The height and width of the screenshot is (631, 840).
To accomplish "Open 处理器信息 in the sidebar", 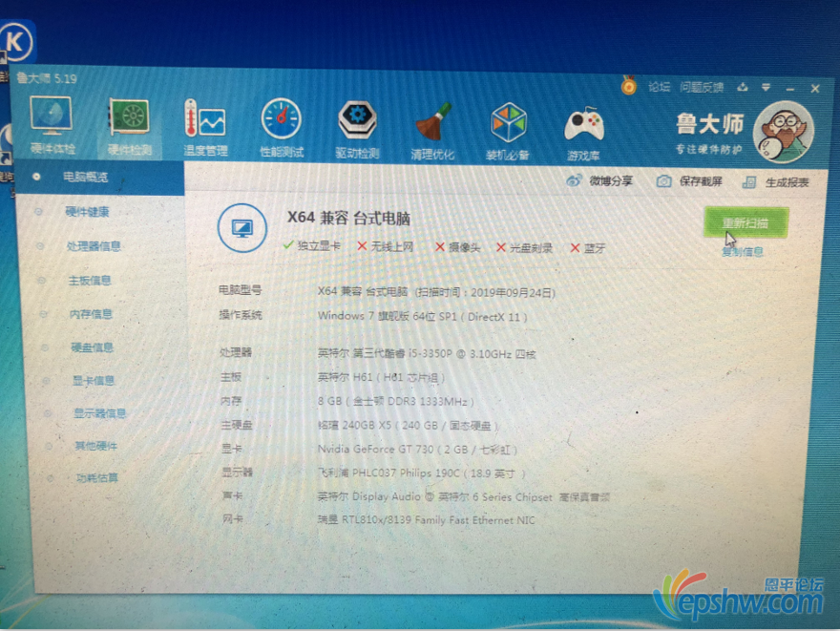I will pyautogui.click(x=94, y=246).
